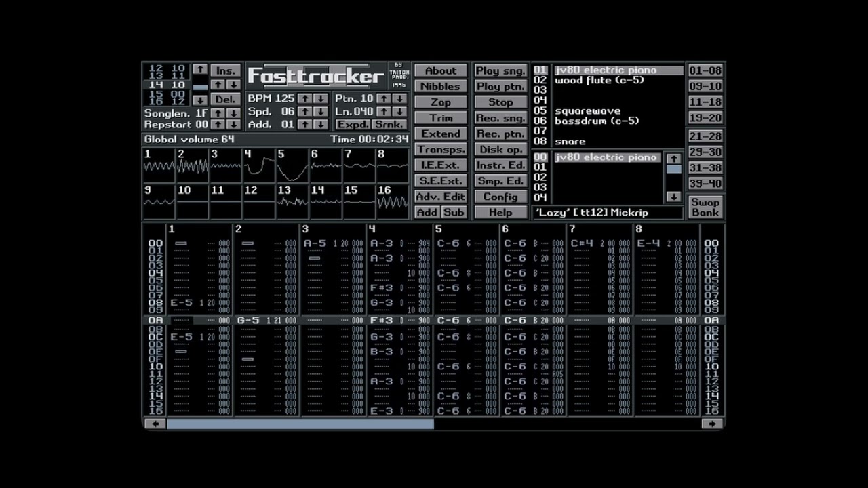Go to next pattern with Ptn. up arrow
Screen dimensions: 868x488
(x=384, y=99)
